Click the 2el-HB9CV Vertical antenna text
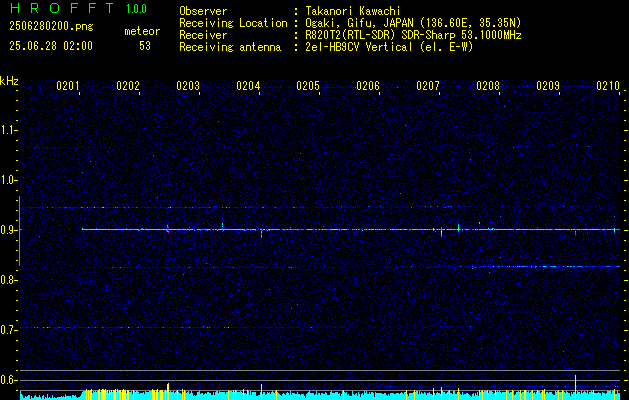This screenshot has height=400, width=629. coord(388,47)
